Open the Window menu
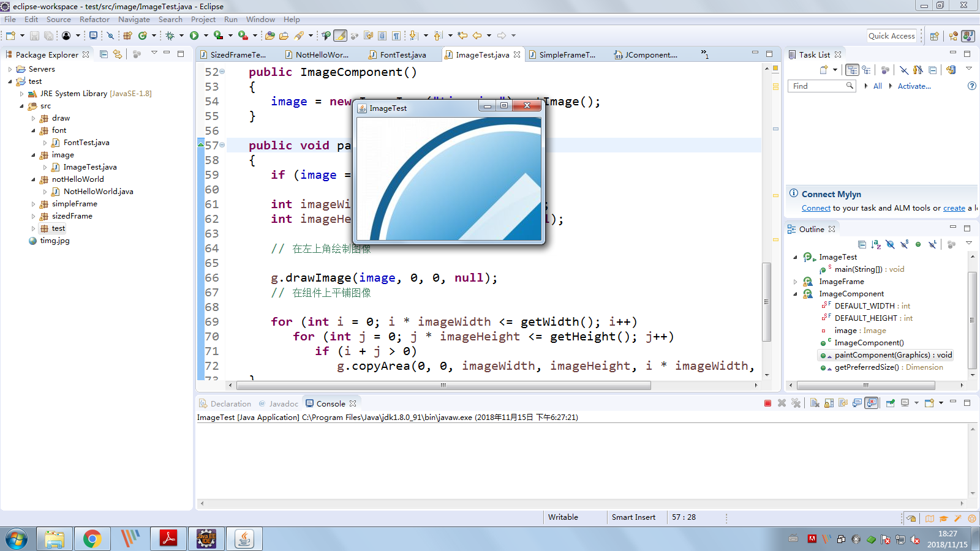The height and width of the screenshot is (551, 980). coord(260,20)
